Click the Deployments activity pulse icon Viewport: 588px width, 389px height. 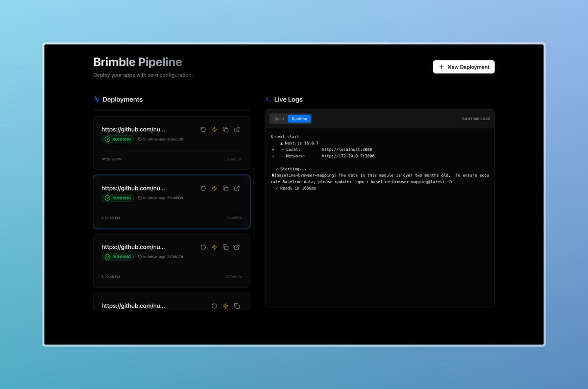(97, 99)
